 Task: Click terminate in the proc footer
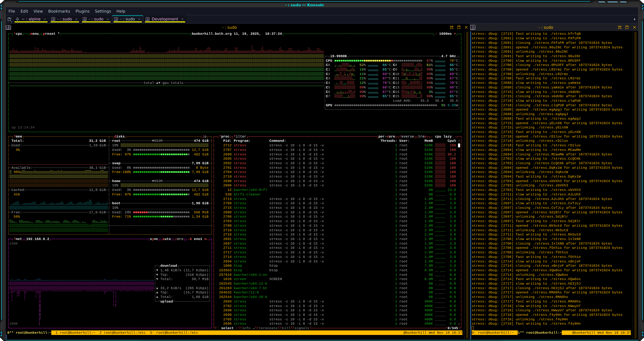coord(268,328)
